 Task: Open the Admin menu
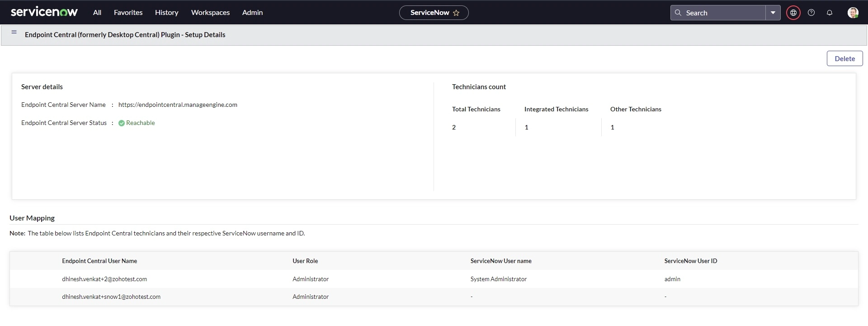[x=253, y=13]
